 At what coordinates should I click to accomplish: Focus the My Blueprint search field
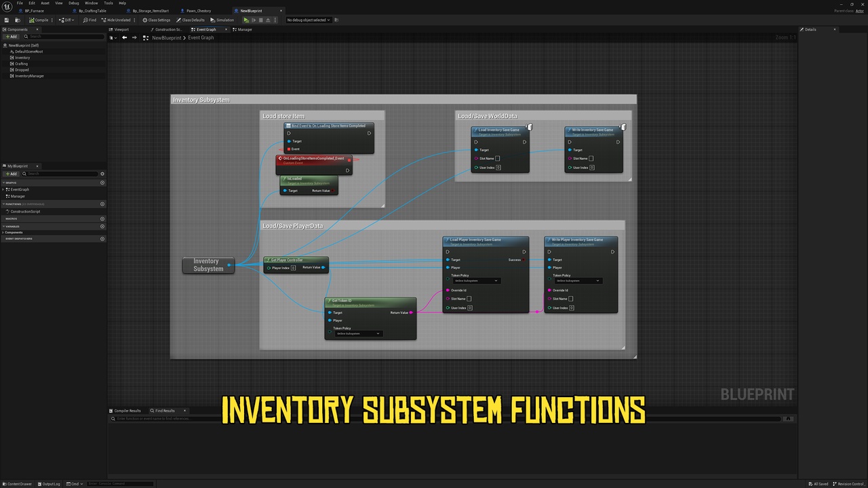click(60, 174)
